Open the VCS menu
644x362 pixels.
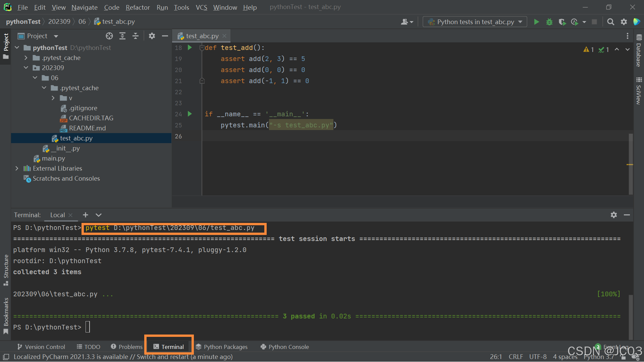(201, 7)
